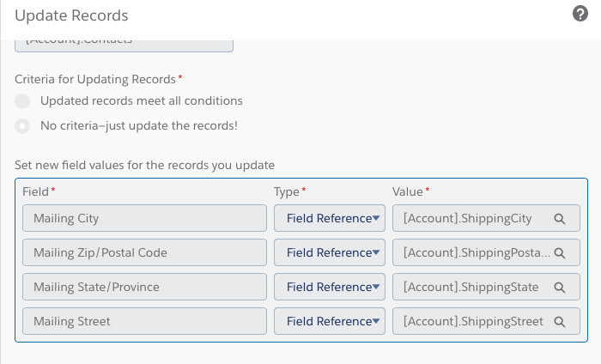The image size is (601, 364).
Task: Click search icon for ShippingPostalCode value
Action: click(560, 253)
